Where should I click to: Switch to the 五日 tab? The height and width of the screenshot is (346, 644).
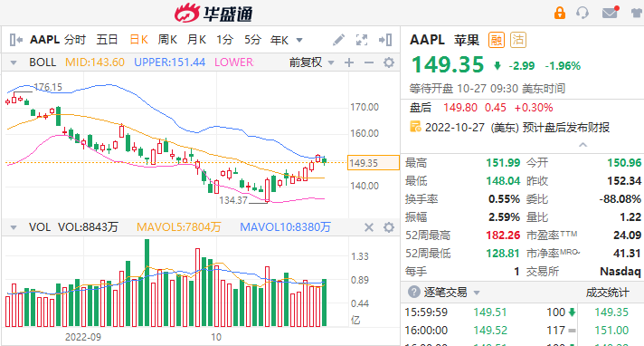pos(107,40)
